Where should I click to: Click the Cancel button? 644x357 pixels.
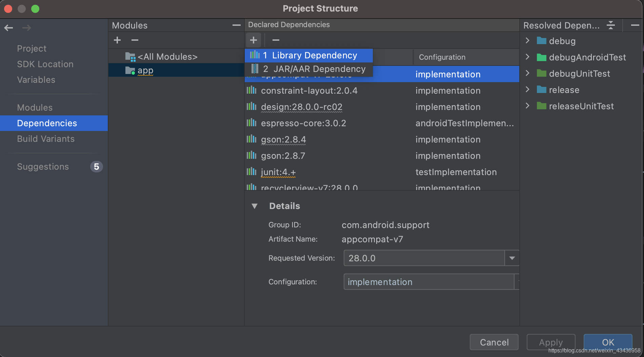[494, 342]
